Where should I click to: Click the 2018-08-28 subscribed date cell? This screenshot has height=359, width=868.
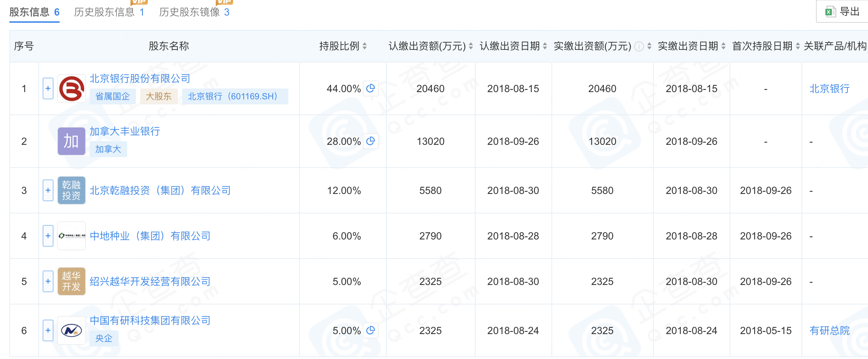click(513, 236)
